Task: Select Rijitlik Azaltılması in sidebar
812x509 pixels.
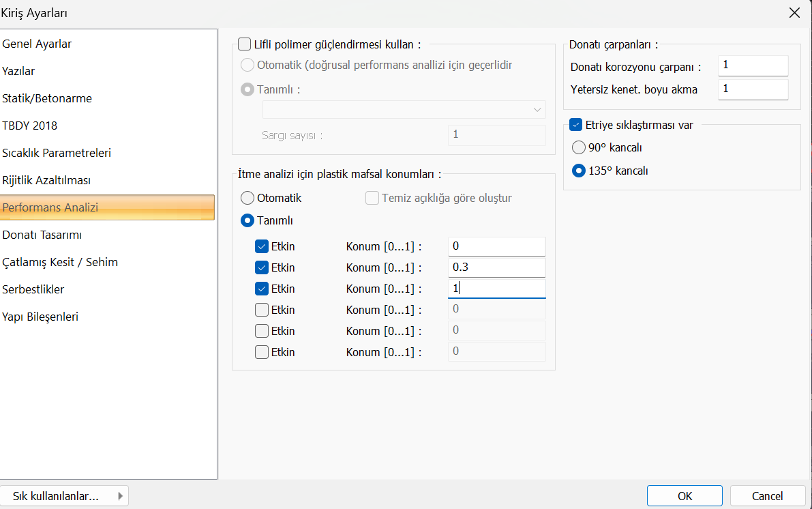Action: [x=46, y=180]
